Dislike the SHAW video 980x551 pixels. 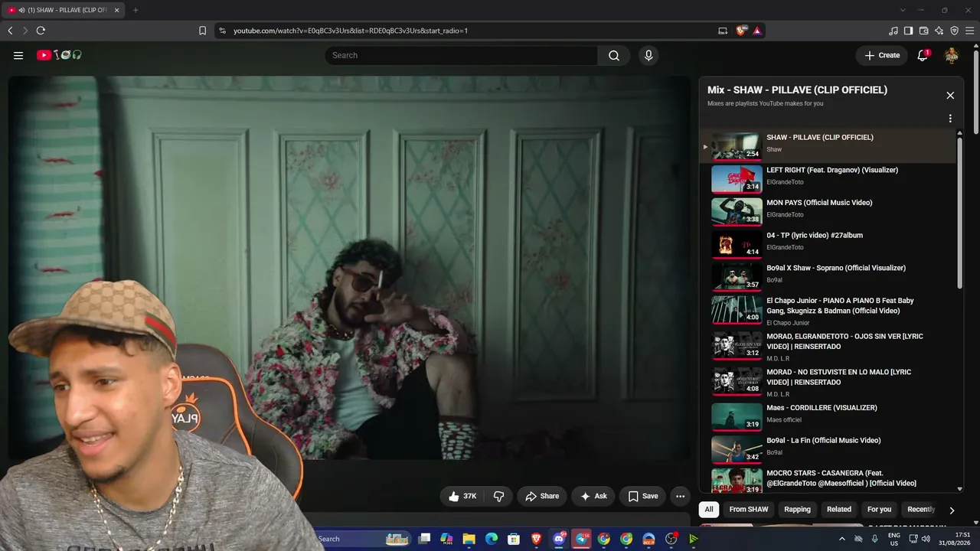(x=498, y=496)
